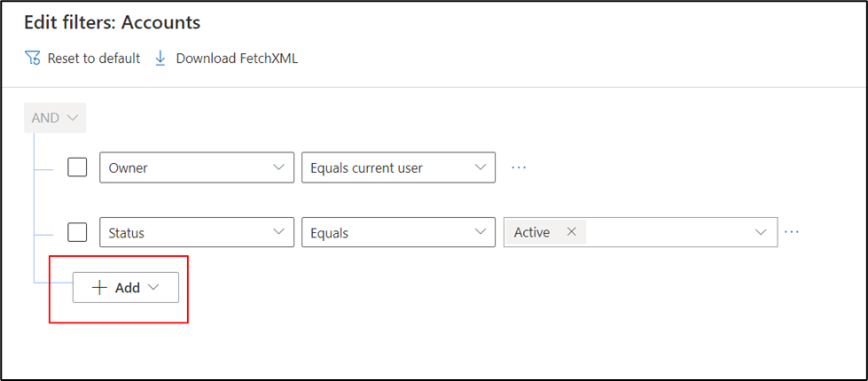Open the Owner field dropdown
This screenshot has height=381, width=868.
pyautogui.click(x=196, y=167)
